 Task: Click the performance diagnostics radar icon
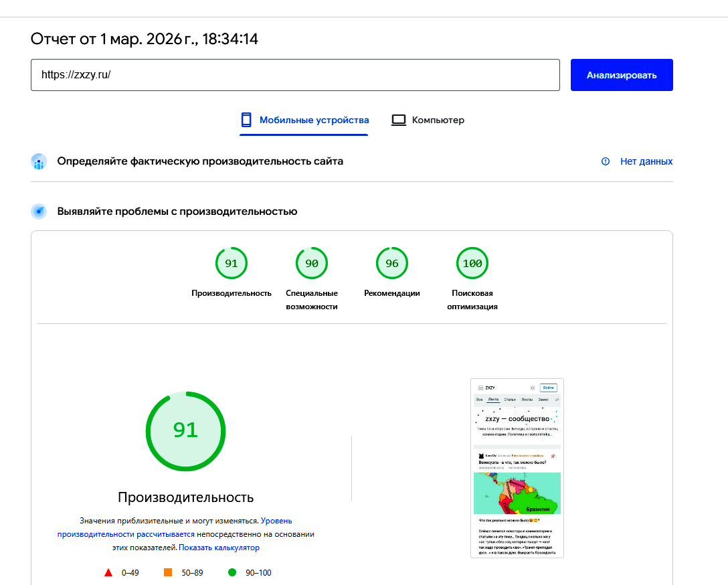[39, 212]
